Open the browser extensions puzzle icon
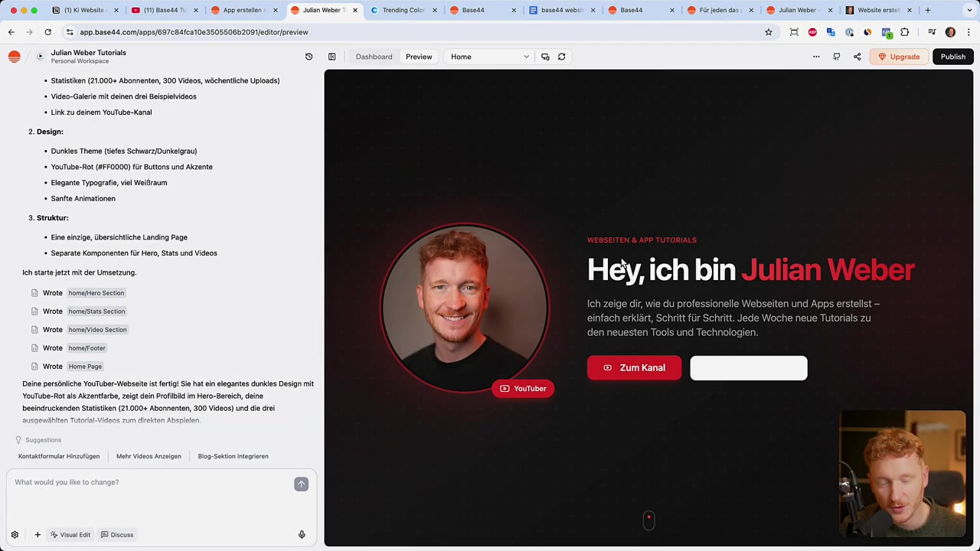Viewport: 980px width, 551px height. (905, 32)
